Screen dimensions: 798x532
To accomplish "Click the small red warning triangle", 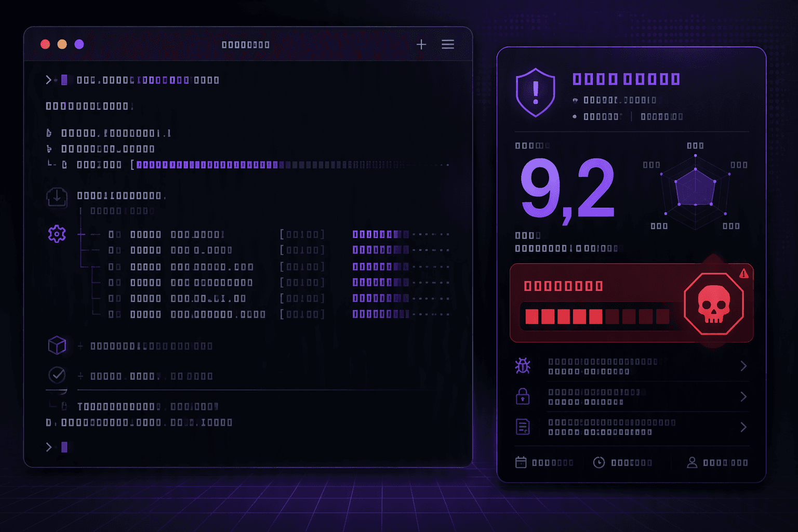I will [744, 273].
